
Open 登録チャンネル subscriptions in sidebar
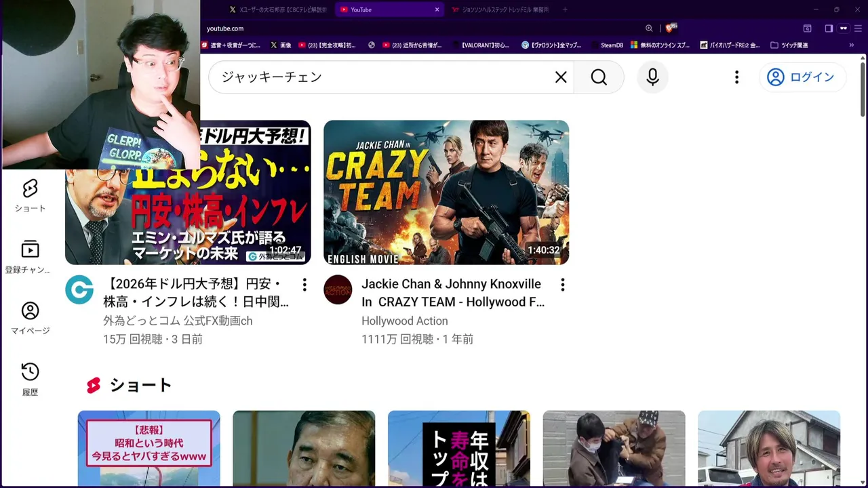[x=30, y=256]
